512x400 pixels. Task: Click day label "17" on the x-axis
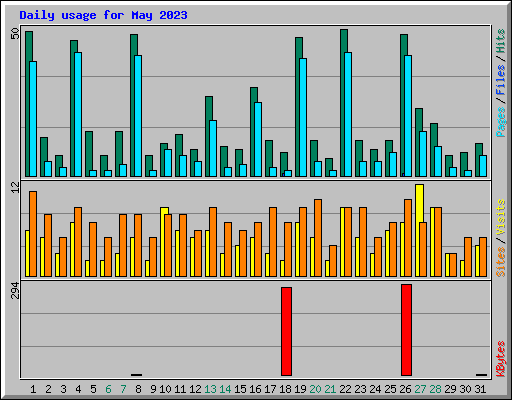[x=270, y=389]
